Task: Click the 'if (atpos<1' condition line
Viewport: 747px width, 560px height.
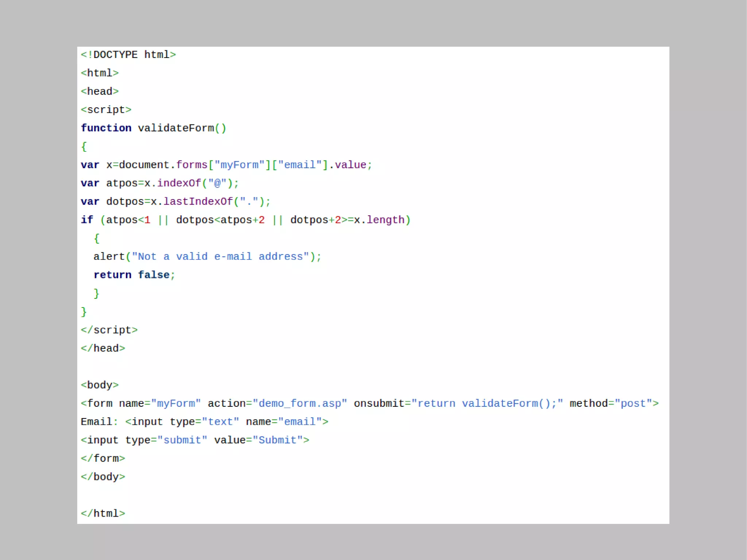Action: pos(246,220)
